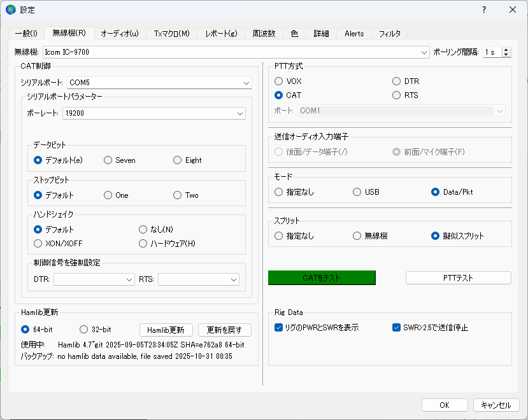528x420 pixels.
Task: Select スプリット 無線機 radio
Action: tap(370, 236)
